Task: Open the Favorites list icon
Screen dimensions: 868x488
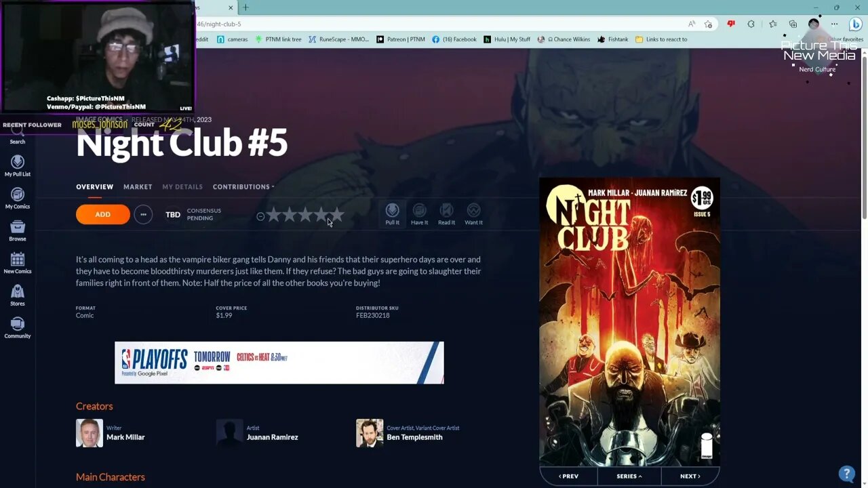Action: pos(772,24)
